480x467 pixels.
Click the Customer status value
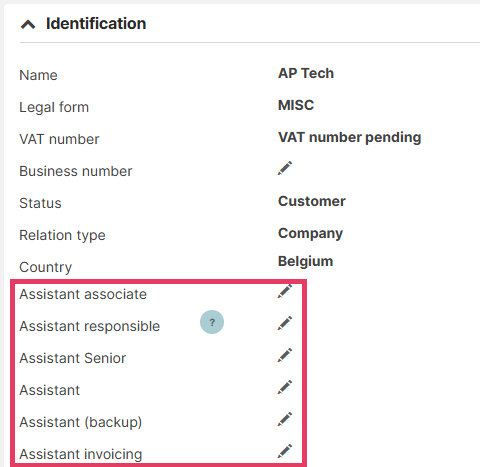(312, 201)
